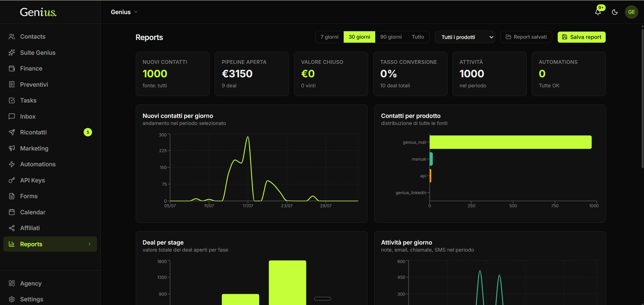The height and width of the screenshot is (305, 644).
Task: Open Agency from the sidebar
Action: (50, 283)
